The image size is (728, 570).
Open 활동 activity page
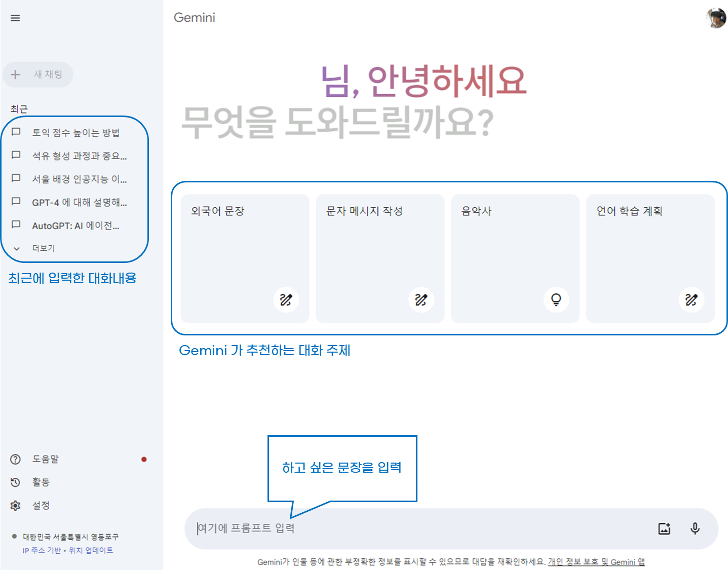[41, 482]
